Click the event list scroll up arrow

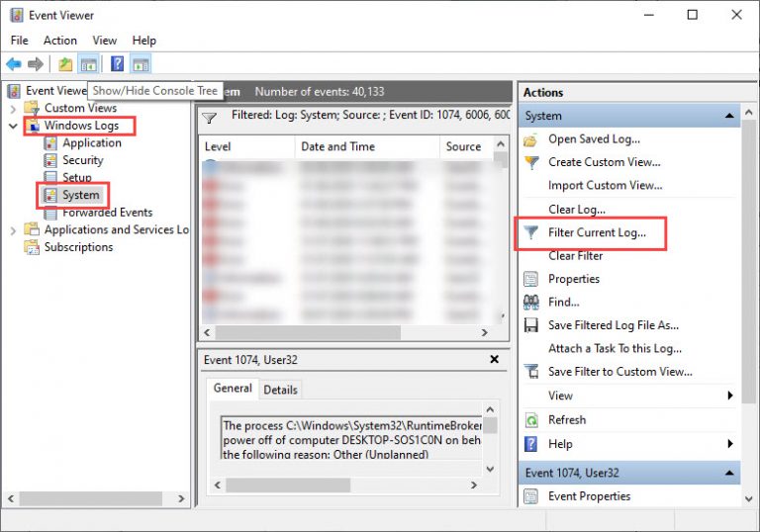501,144
